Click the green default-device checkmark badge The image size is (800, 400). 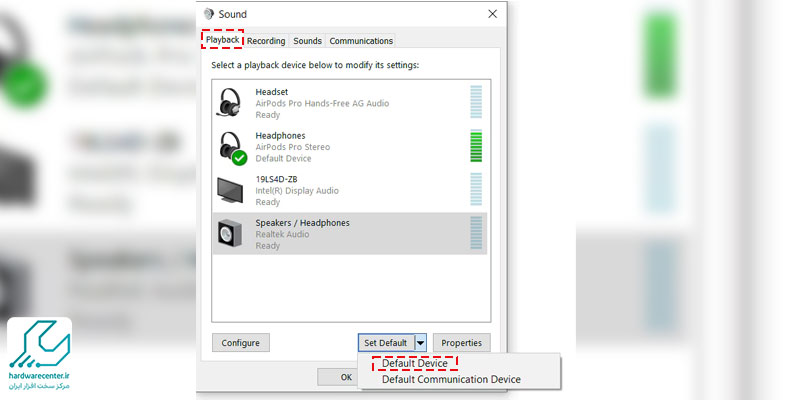point(239,157)
